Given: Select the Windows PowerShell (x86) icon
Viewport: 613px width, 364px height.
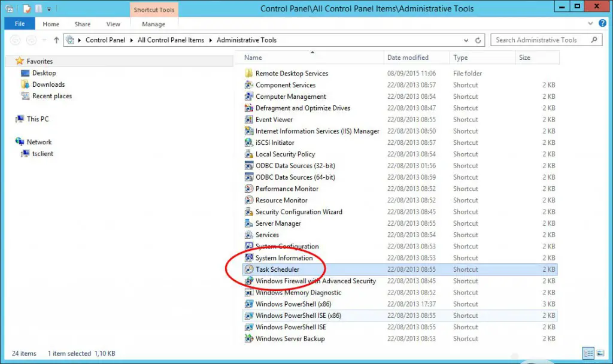Looking at the screenshot, I should click(x=248, y=304).
